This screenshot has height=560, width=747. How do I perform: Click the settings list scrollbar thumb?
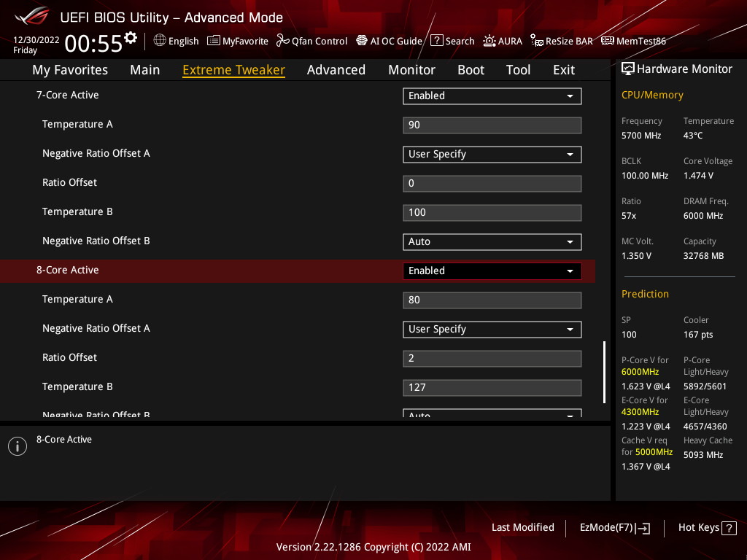(604, 372)
